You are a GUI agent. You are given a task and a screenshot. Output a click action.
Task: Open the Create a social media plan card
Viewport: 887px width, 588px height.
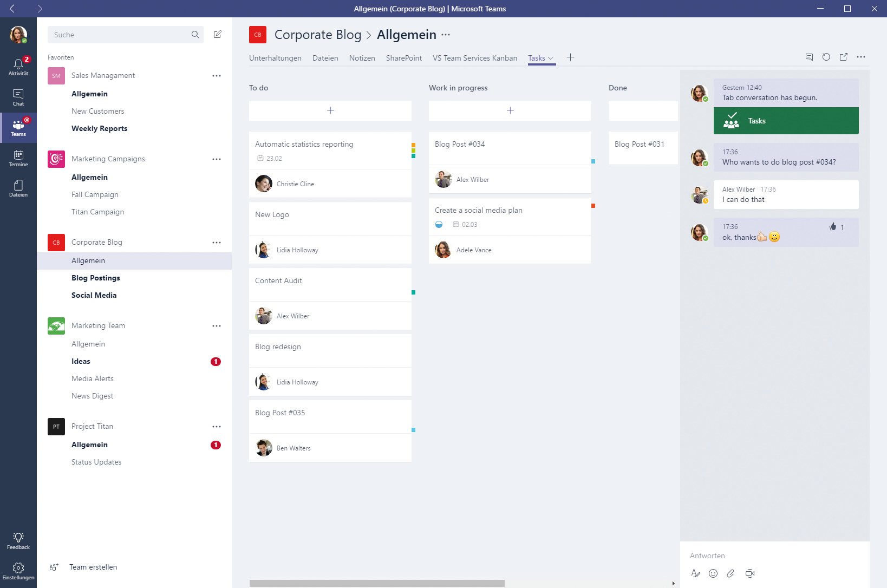tap(510, 231)
